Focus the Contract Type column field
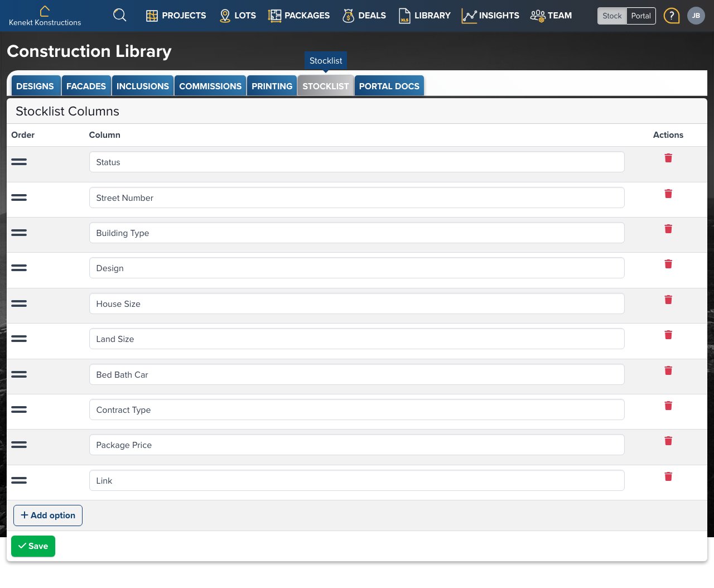Image resolution: width=714 pixels, height=588 pixels. (x=356, y=409)
